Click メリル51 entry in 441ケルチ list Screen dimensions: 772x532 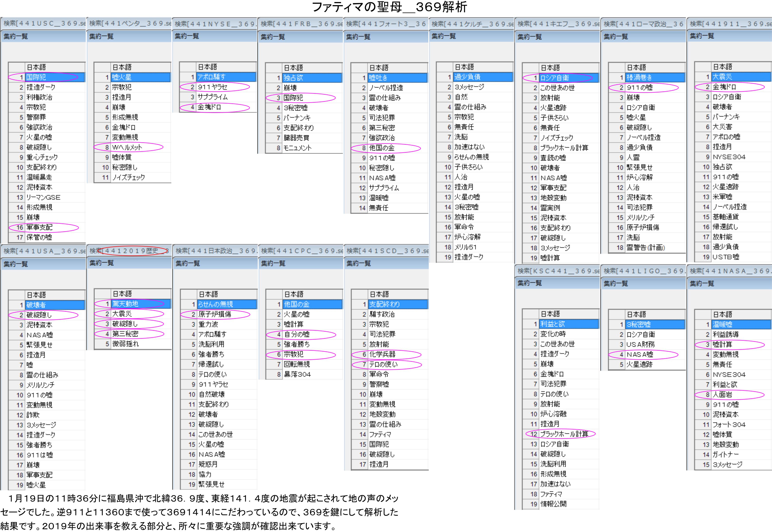(466, 247)
